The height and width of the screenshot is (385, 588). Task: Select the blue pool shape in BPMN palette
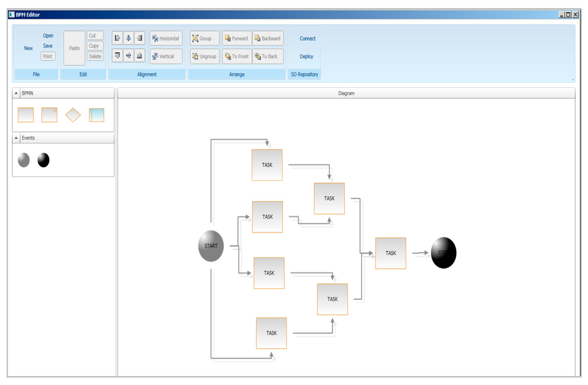tap(96, 115)
